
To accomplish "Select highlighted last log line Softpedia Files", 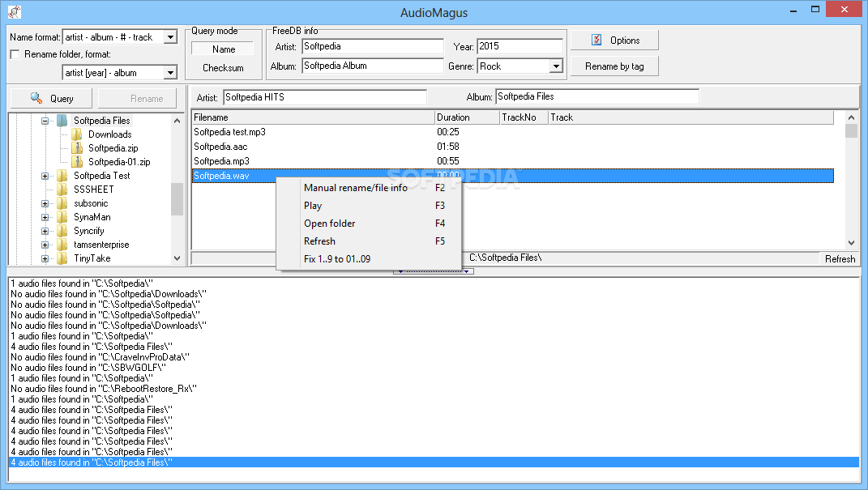I will [x=434, y=462].
